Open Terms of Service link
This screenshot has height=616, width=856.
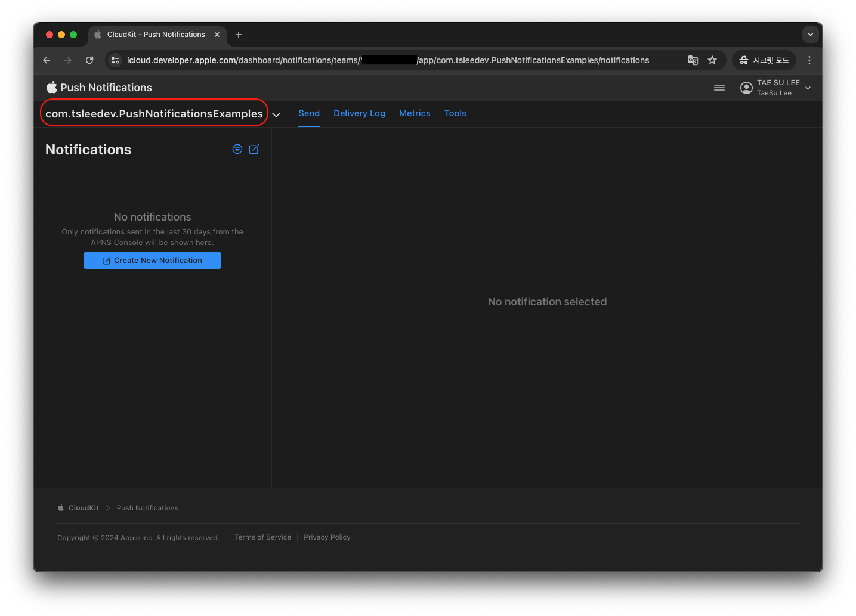(x=263, y=537)
